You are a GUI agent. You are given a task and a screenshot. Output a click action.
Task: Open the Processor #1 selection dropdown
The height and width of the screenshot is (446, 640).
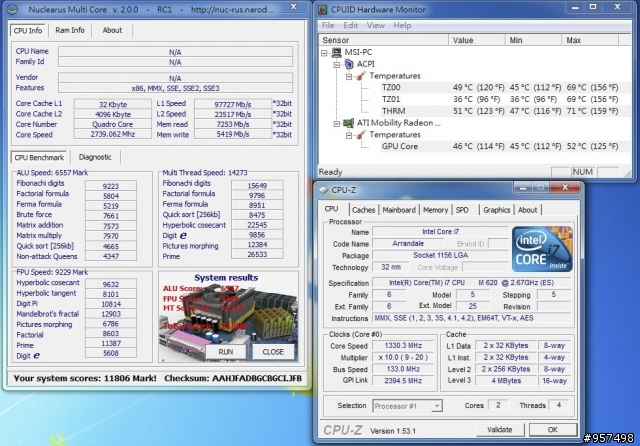437,406
